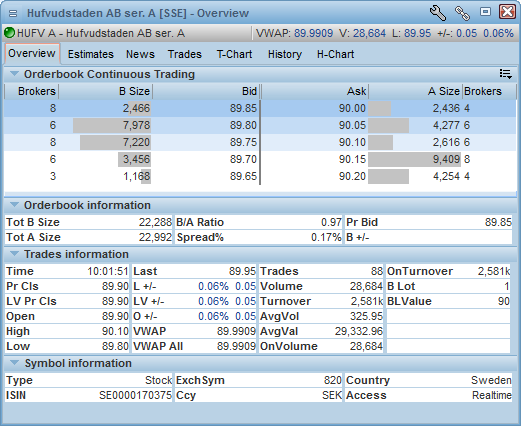Click the ask size 4,254
The height and width of the screenshot is (426, 521).
pos(446,176)
